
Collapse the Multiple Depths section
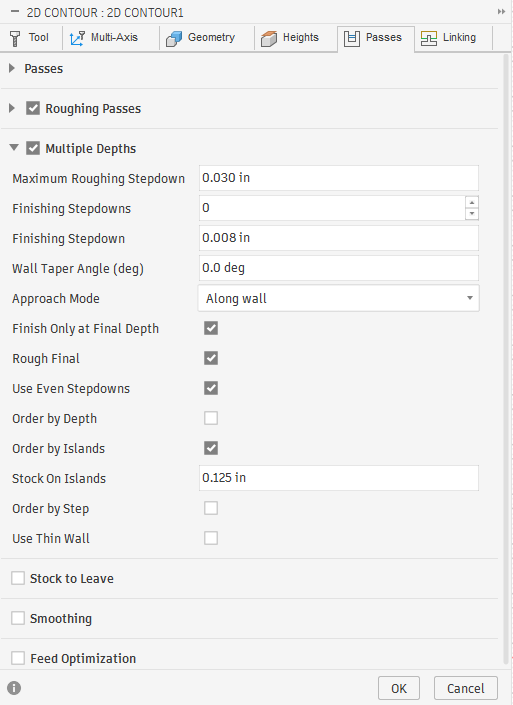[14, 147]
